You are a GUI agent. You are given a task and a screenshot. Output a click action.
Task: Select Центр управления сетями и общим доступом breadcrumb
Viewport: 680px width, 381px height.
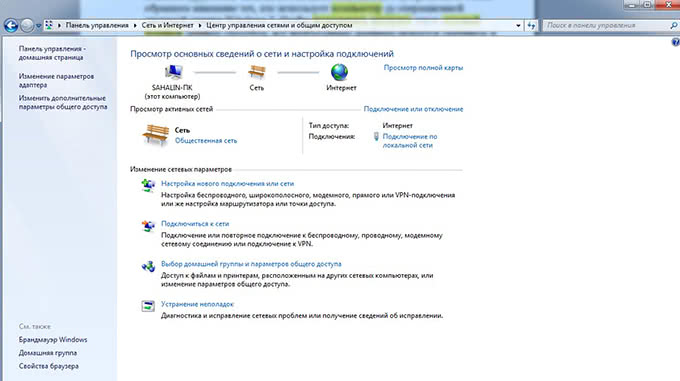pos(279,26)
